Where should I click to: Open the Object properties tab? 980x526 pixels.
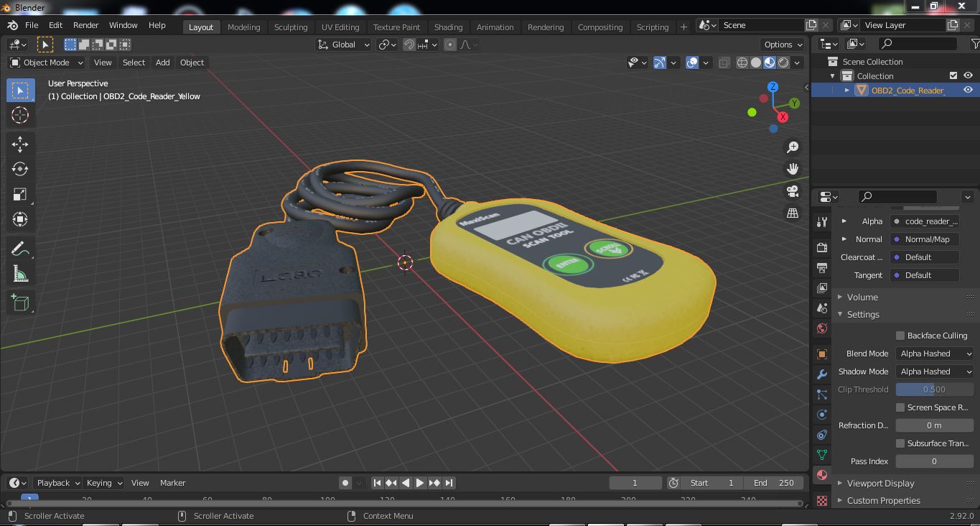tap(822, 354)
